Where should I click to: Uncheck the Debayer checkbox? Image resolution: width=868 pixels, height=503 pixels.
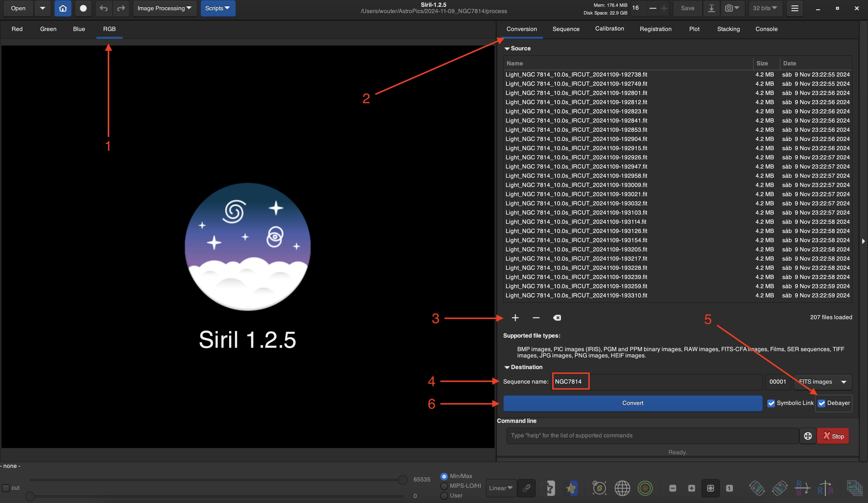(x=821, y=403)
